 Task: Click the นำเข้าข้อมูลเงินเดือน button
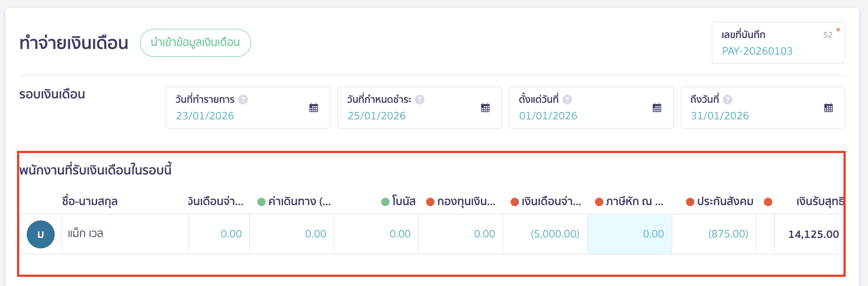point(195,42)
